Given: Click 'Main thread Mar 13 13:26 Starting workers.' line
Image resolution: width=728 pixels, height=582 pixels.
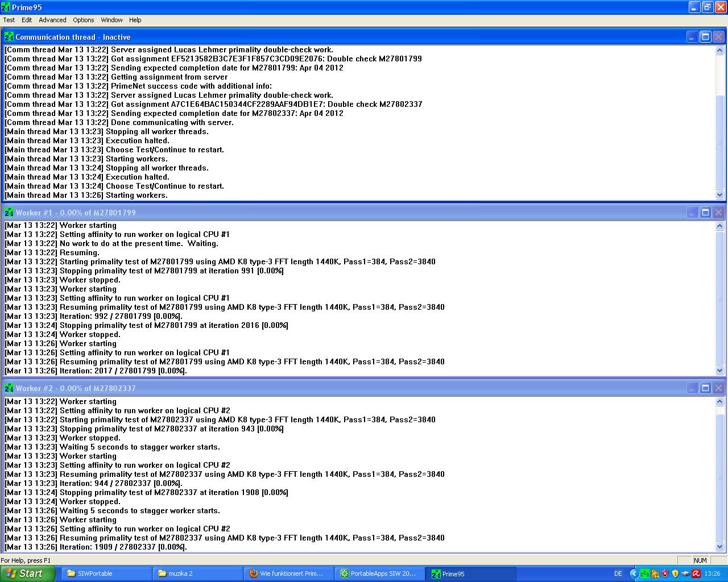Looking at the screenshot, I should [86, 195].
